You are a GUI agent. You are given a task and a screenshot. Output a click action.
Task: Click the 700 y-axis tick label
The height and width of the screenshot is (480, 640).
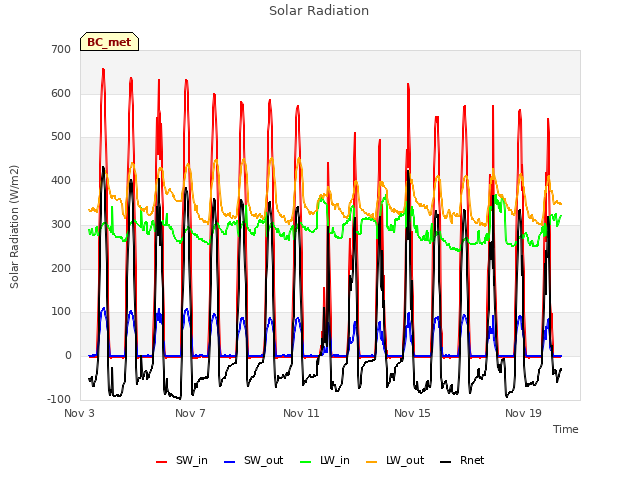pyautogui.click(x=61, y=49)
